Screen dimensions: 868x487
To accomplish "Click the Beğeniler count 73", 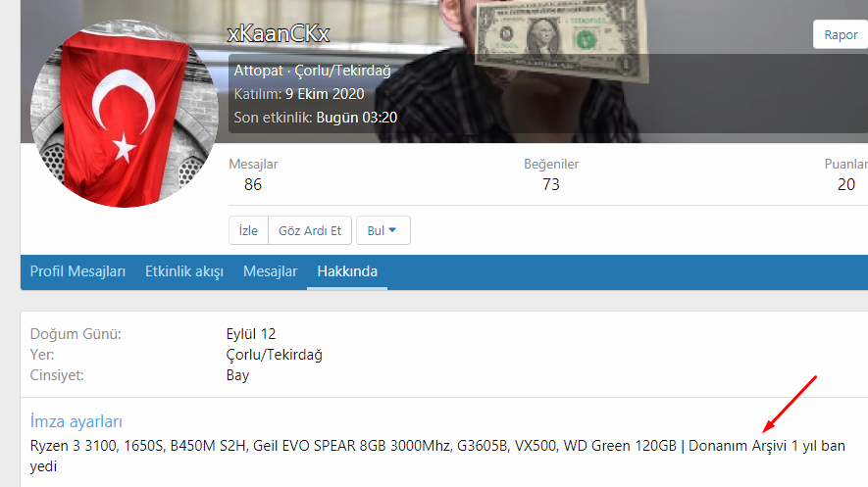I will coord(551,184).
